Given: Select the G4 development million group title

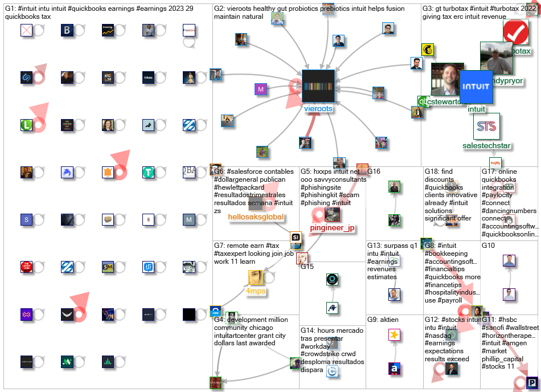Looking at the screenshot, I should [251, 331].
